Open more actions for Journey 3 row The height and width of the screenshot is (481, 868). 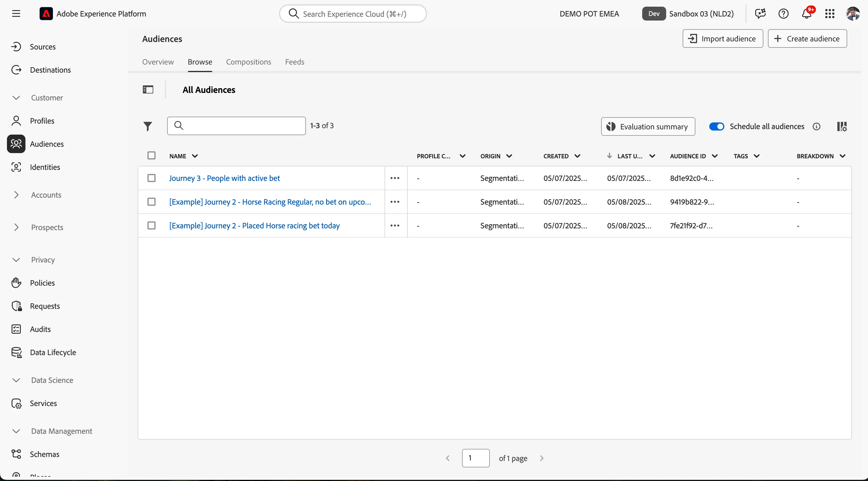pyautogui.click(x=395, y=178)
